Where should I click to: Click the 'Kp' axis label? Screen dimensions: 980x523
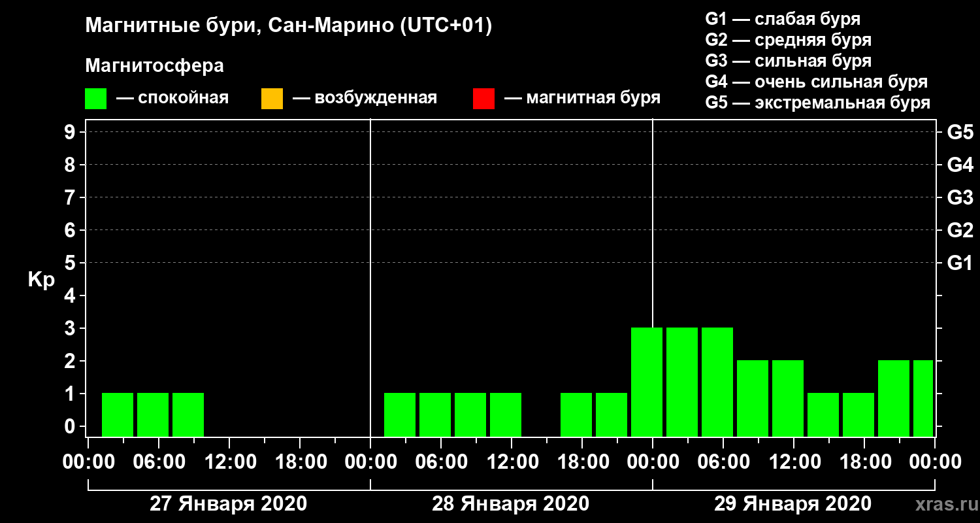[41, 280]
